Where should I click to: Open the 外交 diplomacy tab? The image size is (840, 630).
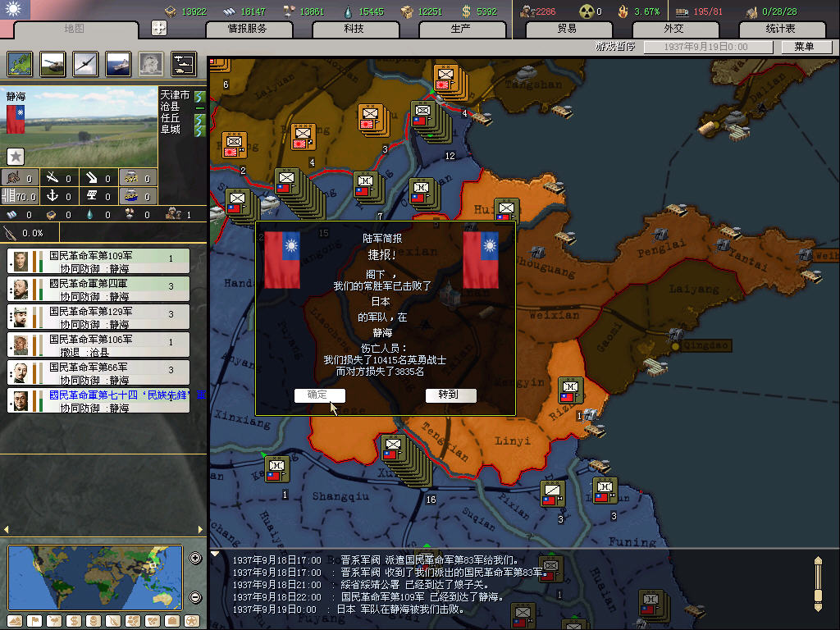pyautogui.click(x=675, y=29)
